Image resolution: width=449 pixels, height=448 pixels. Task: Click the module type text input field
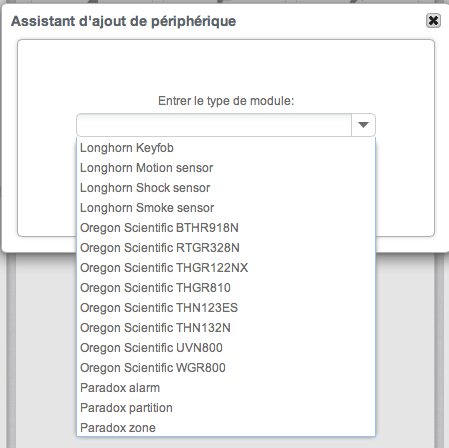[214, 125]
